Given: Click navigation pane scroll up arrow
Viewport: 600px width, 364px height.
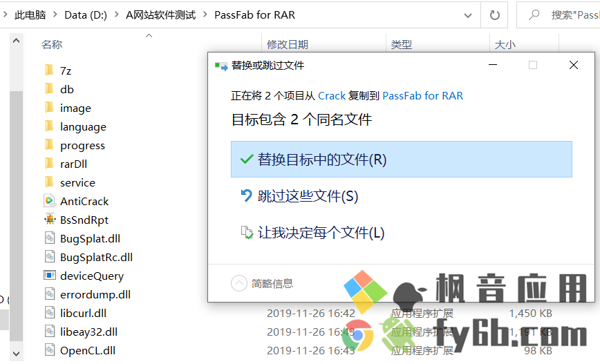Looking at the screenshot, I should tap(16, 41).
